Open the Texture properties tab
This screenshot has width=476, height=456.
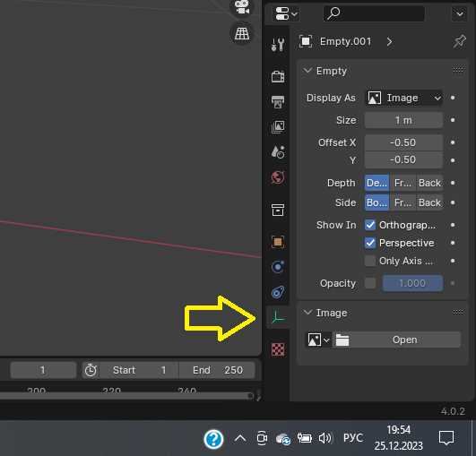[x=278, y=349]
